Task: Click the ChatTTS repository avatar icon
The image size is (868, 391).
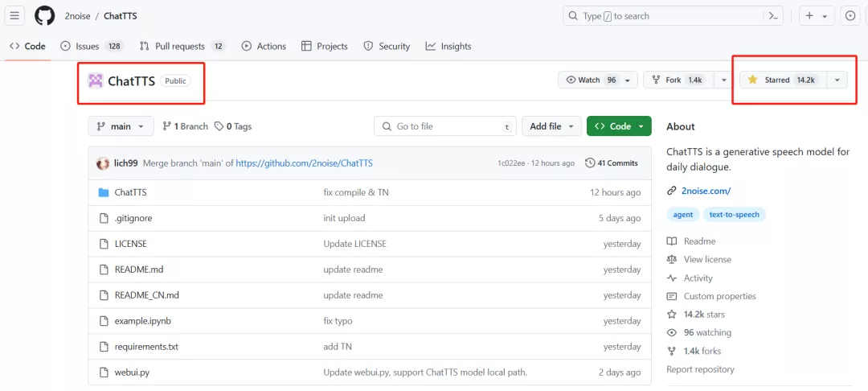Action: pos(95,81)
